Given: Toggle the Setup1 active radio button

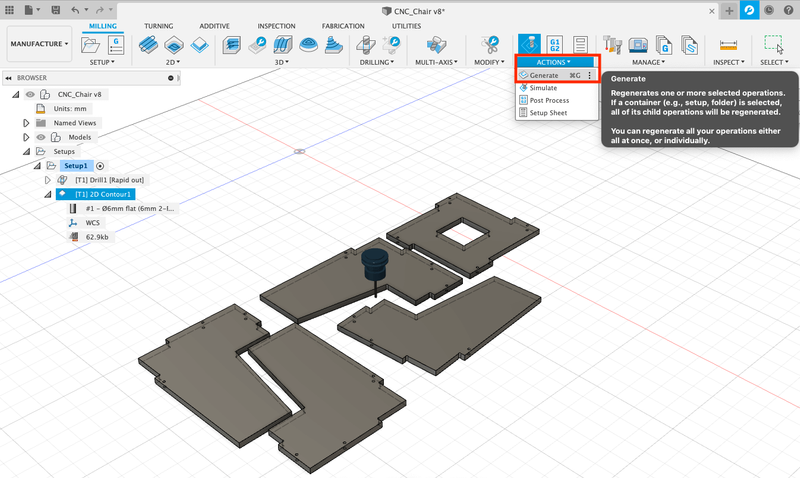Looking at the screenshot, I should click(100, 165).
